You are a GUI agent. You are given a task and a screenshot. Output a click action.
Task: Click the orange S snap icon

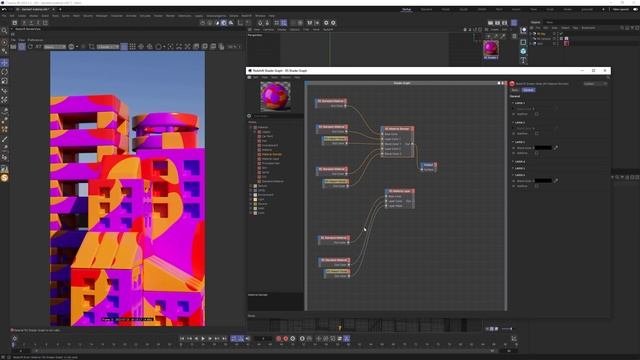pos(4,178)
